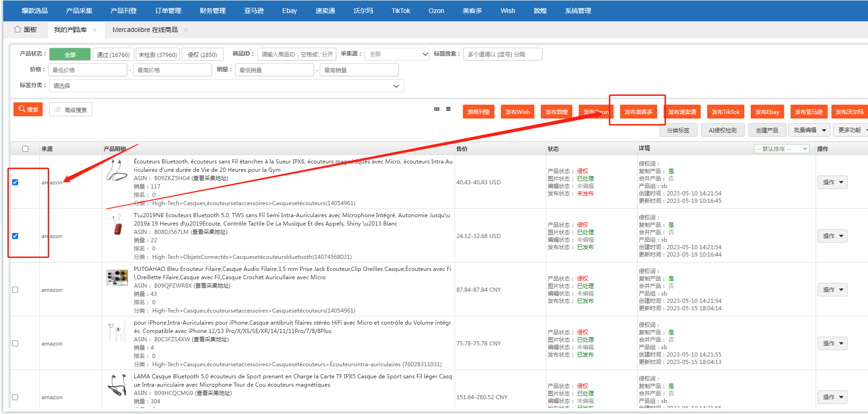This screenshot has height=414, width=868.
Task: Open the 系统管理 menu
Action: [578, 11]
